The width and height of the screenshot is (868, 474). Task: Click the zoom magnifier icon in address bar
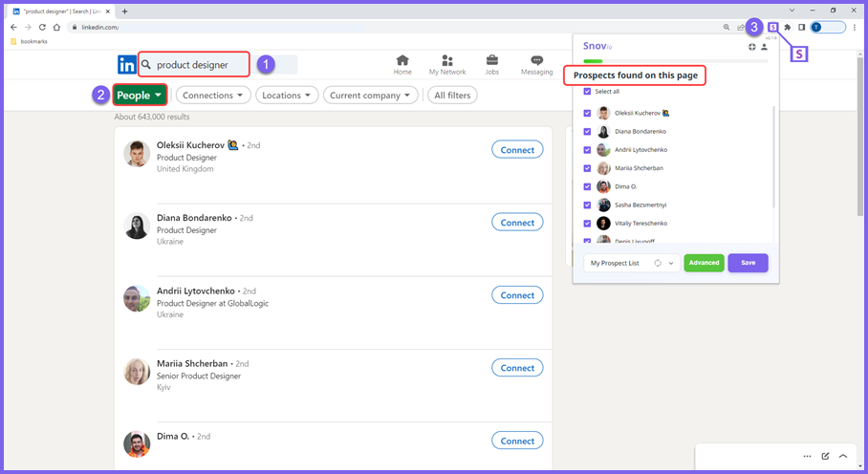click(727, 27)
